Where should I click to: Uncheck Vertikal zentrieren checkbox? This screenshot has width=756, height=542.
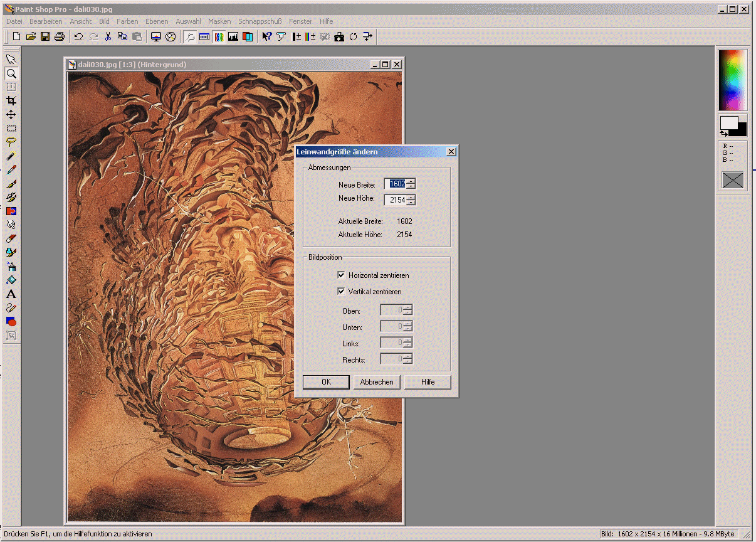pos(341,292)
